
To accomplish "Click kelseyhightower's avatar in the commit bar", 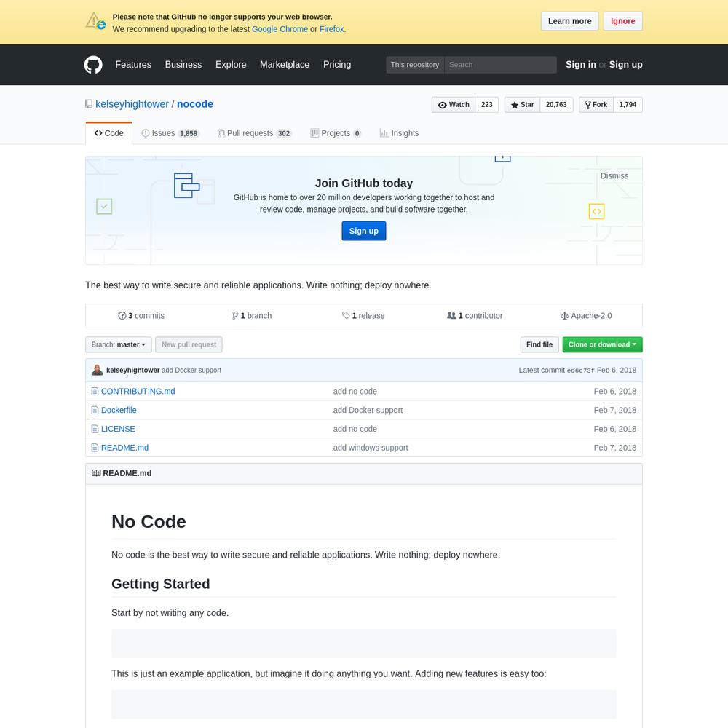I will pyautogui.click(x=97, y=370).
